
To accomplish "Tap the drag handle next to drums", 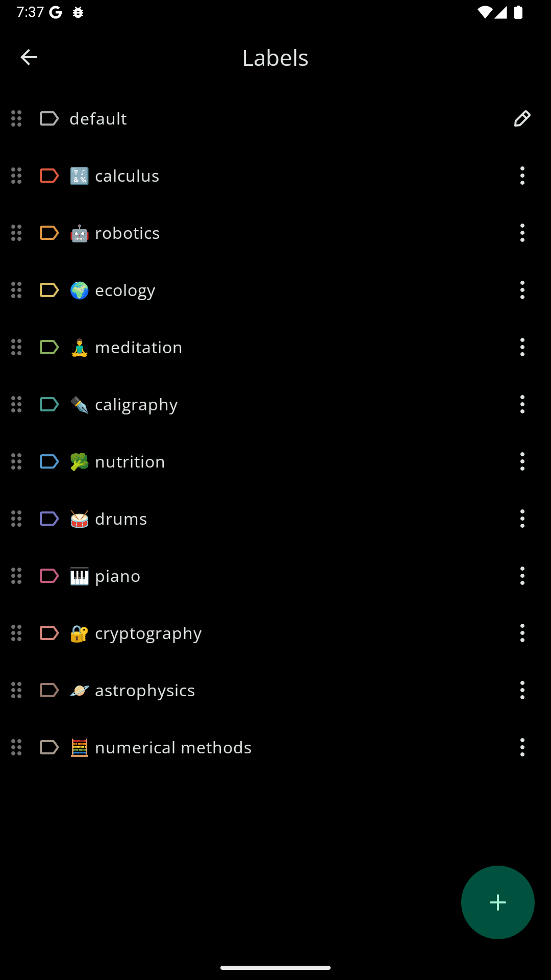I will pyautogui.click(x=16, y=519).
